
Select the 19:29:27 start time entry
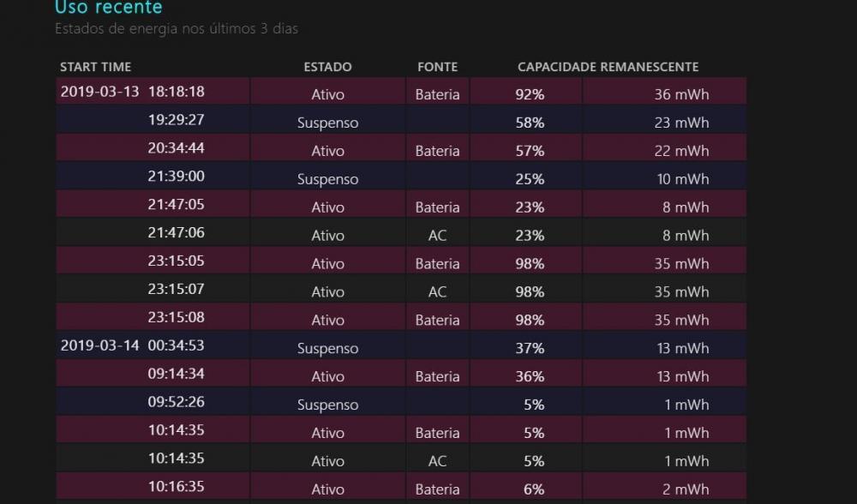[x=176, y=120]
